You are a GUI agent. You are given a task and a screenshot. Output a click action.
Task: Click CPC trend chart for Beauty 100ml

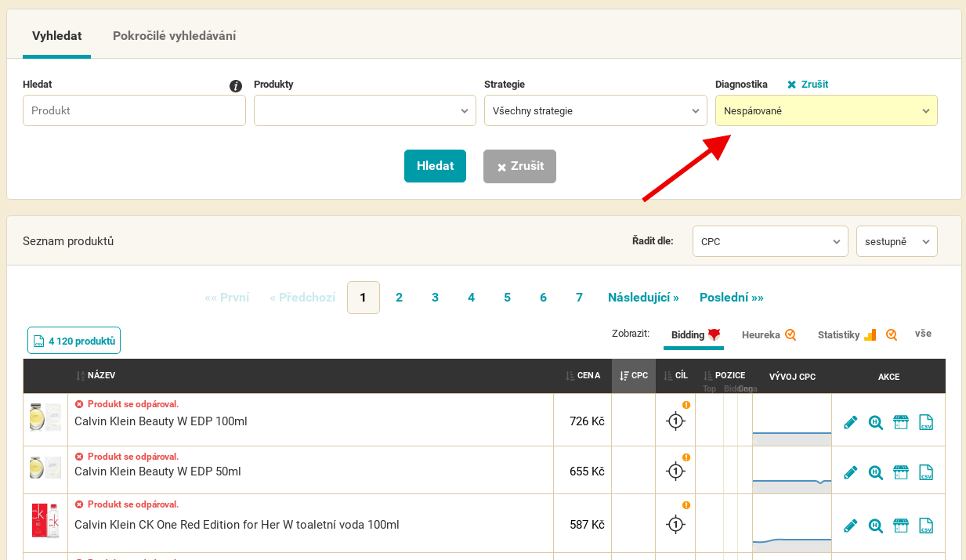[x=792, y=421]
